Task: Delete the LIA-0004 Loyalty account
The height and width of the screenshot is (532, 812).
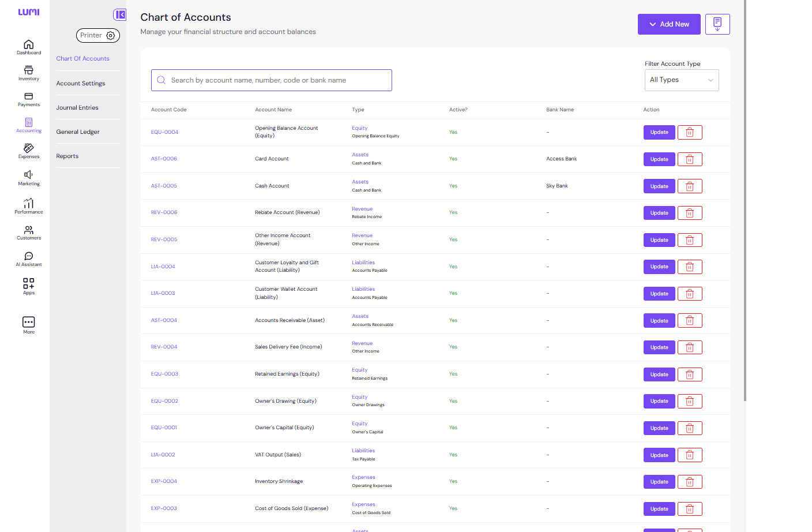Action: tap(690, 267)
